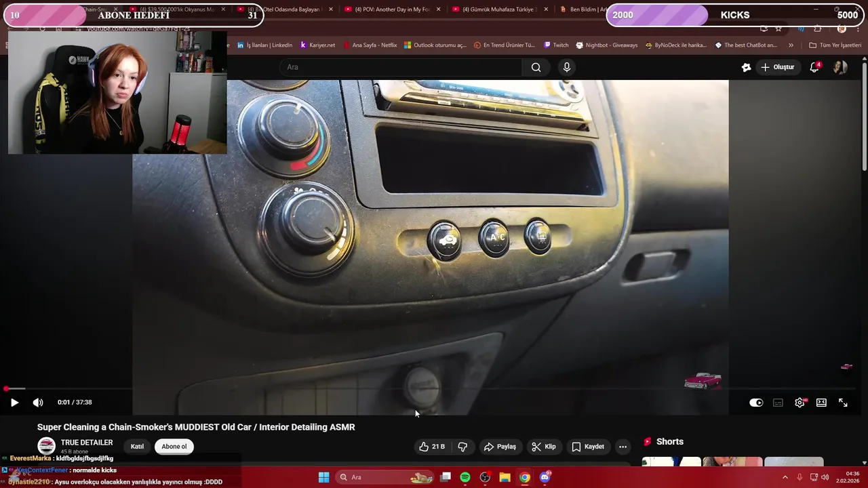Open the Windows Start menu

[x=323, y=477]
